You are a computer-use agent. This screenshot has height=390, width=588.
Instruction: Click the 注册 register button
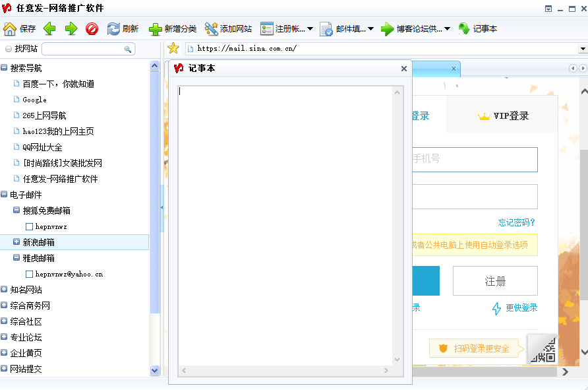tap(495, 280)
